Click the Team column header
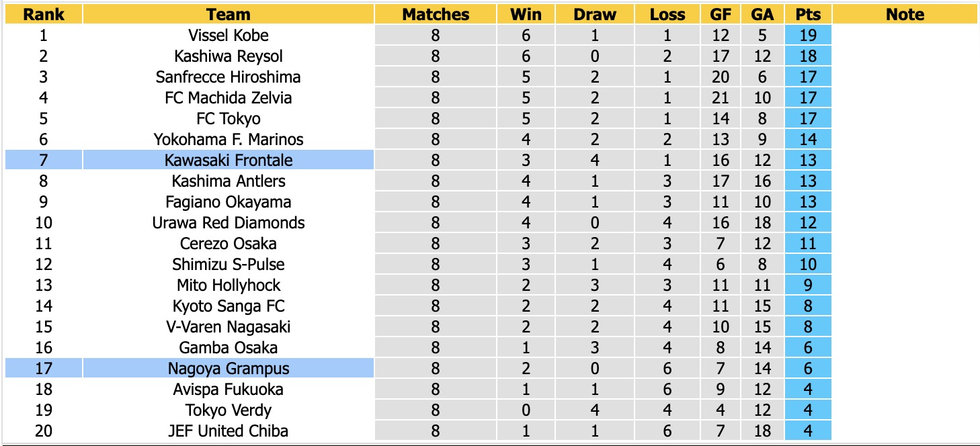Viewport: 980px width, 446px height. 229,14
